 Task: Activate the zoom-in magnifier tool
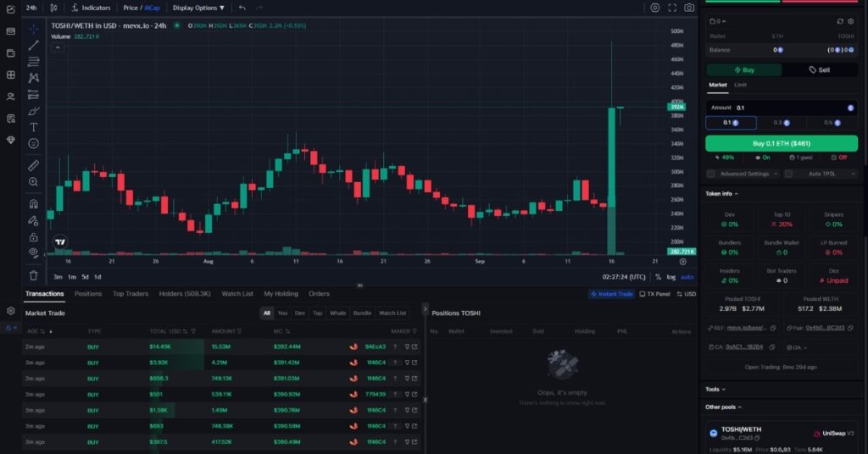click(33, 182)
